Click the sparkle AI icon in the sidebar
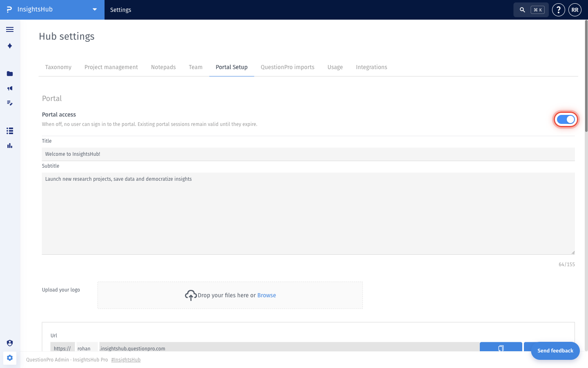588x368 pixels. pyautogui.click(x=10, y=46)
